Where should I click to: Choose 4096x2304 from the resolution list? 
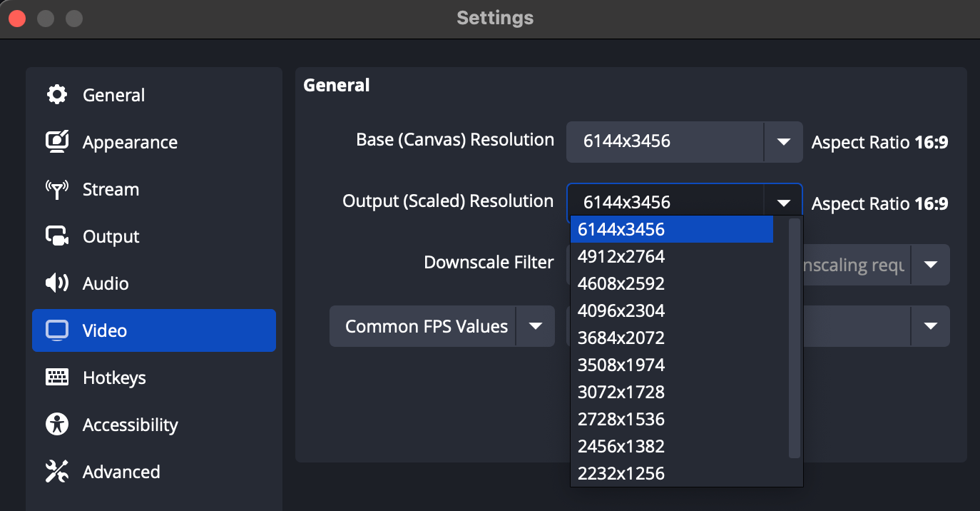621,310
